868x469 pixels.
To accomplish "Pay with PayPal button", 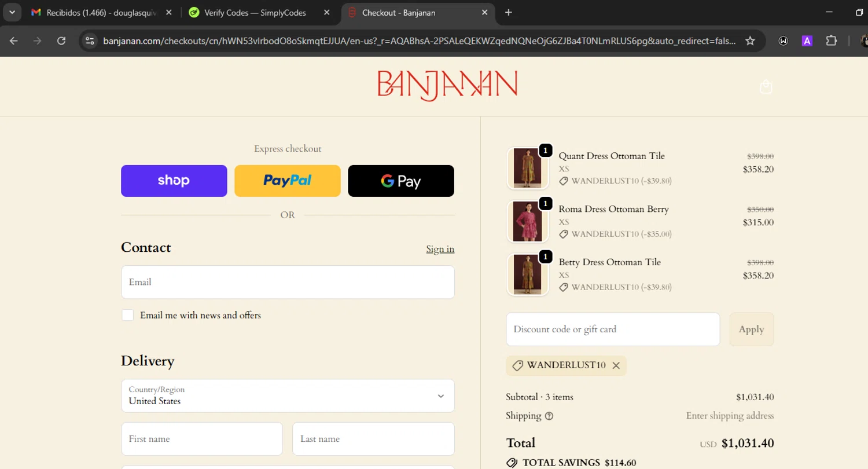I will 288,181.
